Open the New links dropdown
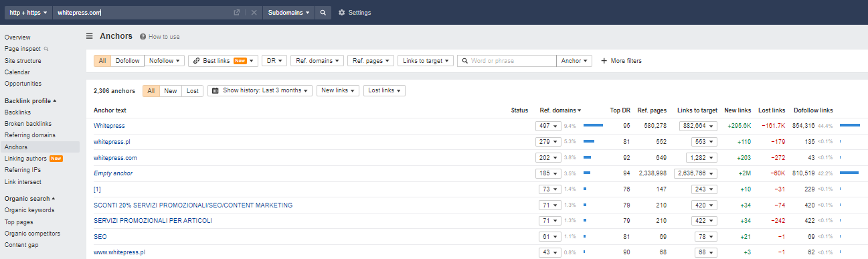This screenshot has height=259, width=868. click(338, 90)
